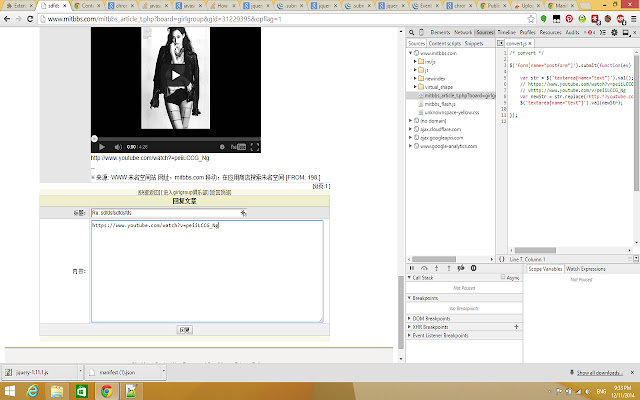
Task: Click Step into next function call icon
Action: coord(436,268)
